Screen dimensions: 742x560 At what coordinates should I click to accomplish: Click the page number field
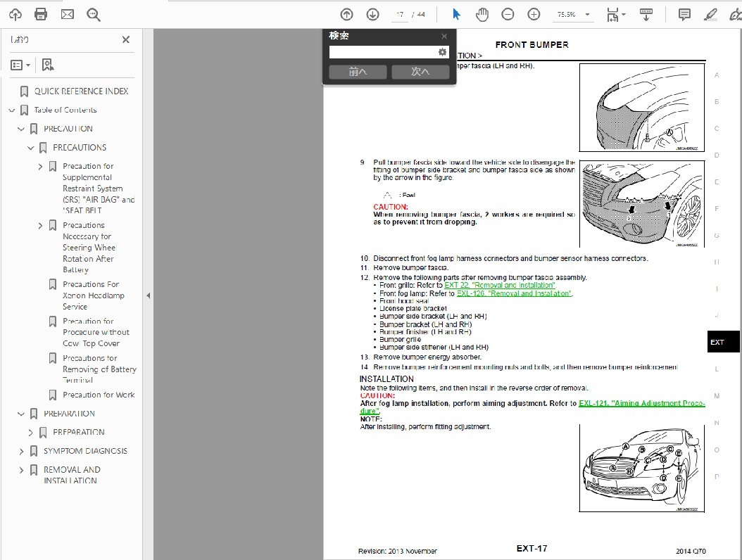click(x=400, y=14)
